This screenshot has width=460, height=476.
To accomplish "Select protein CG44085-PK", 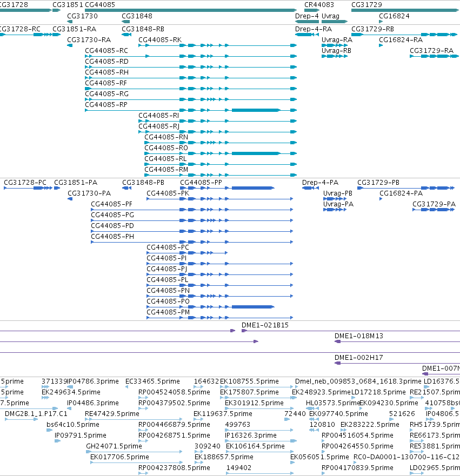I will pos(168,193).
